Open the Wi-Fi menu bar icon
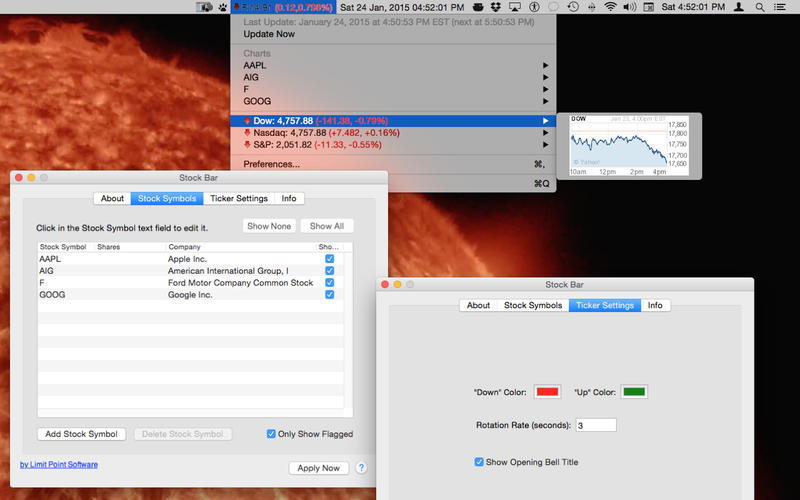 click(x=610, y=7)
